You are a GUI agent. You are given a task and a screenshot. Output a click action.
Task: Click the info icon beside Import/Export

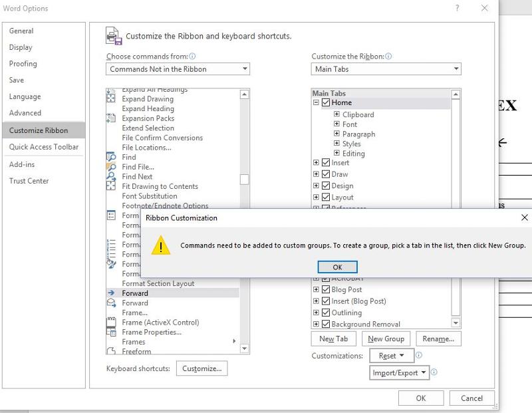[x=434, y=373]
